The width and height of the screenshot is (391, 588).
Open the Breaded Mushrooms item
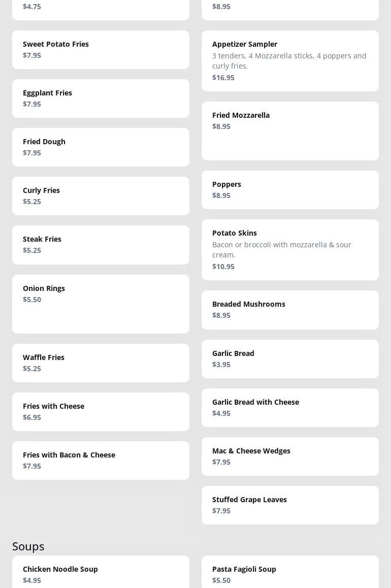290,310
